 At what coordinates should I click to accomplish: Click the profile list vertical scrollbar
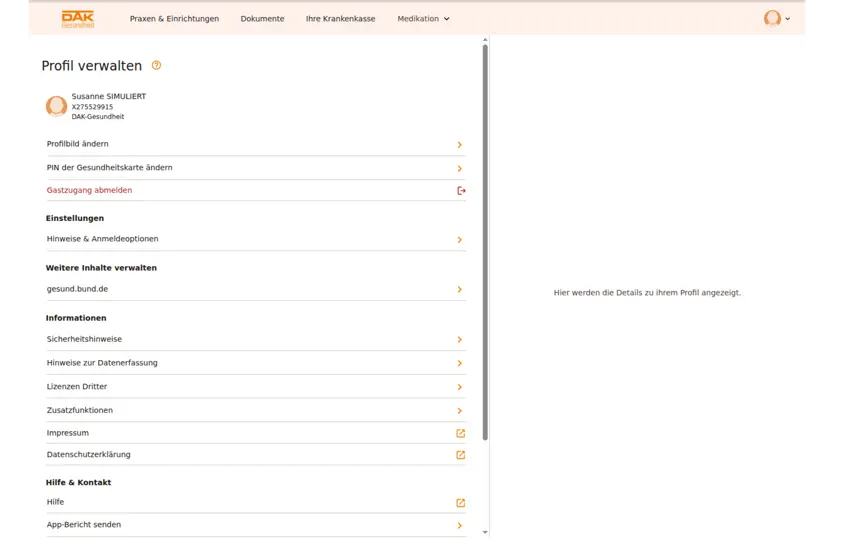485,242
